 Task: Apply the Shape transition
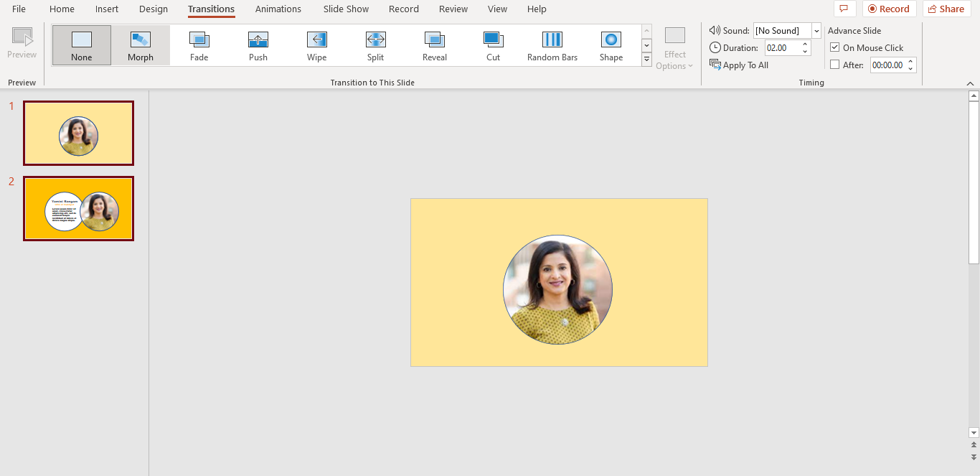pyautogui.click(x=611, y=45)
